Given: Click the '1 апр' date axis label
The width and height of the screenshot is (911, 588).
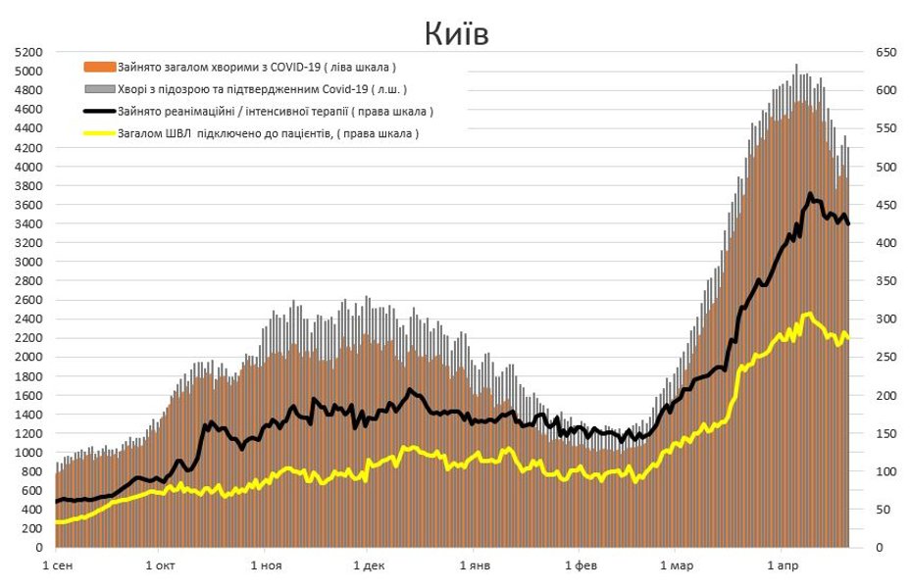Looking at the screenshot, I should [x=782, y=566].
